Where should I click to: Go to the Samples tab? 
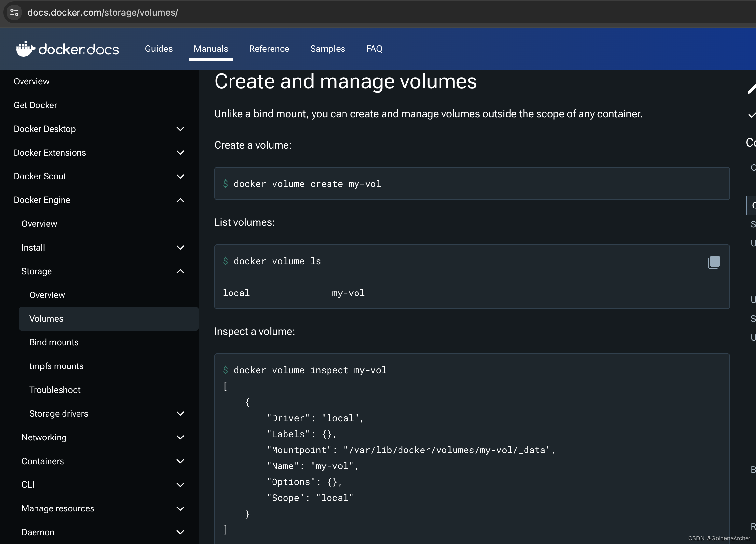327,49
